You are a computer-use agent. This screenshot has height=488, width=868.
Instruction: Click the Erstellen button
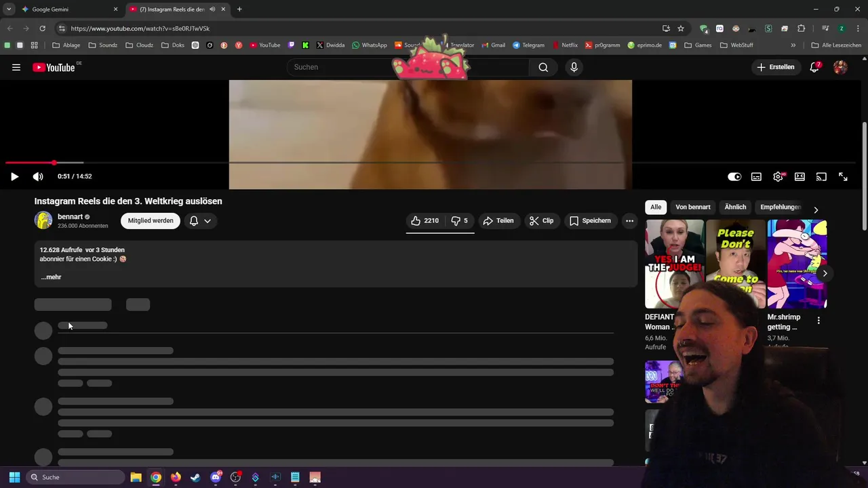point(776,67)
